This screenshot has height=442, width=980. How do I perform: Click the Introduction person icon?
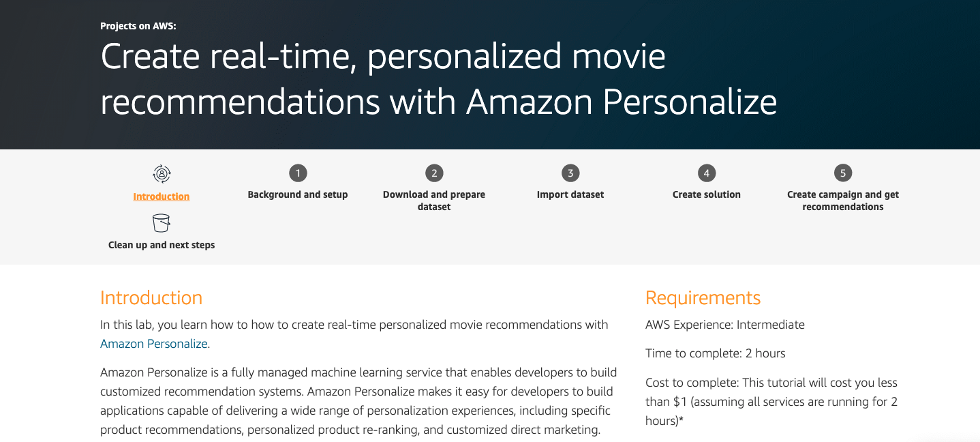[x=162, y=174]
